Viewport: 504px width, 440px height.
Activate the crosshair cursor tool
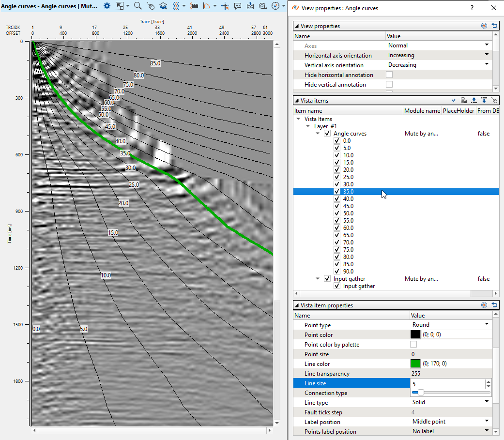[x=225, y=6]
